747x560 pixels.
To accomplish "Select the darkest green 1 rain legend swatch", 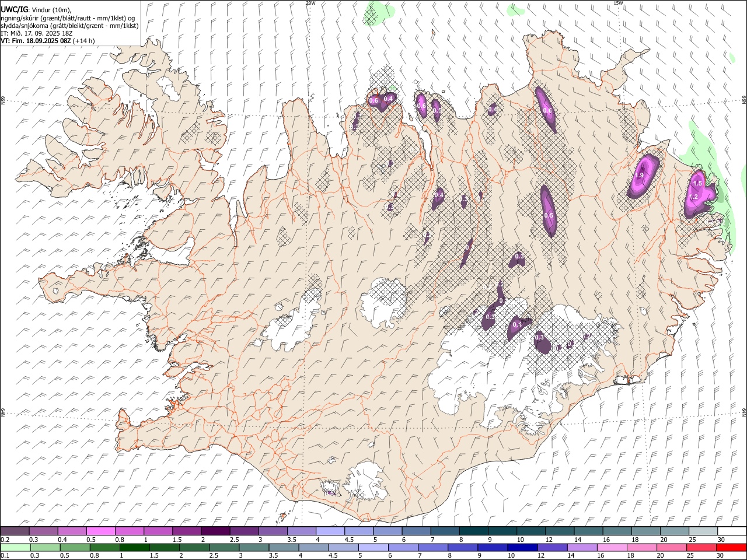I will [135, 547].
